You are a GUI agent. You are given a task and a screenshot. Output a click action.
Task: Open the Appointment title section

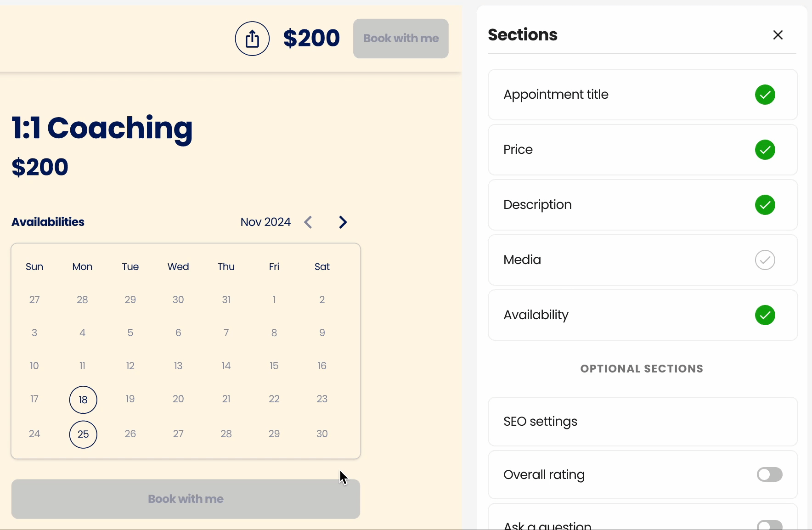tap(620, 95)
